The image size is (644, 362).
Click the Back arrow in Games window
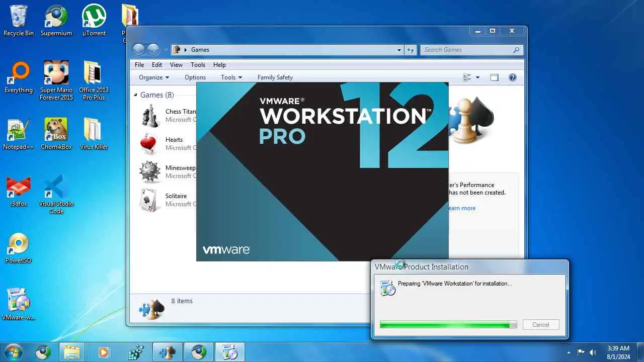click(139, 49)
